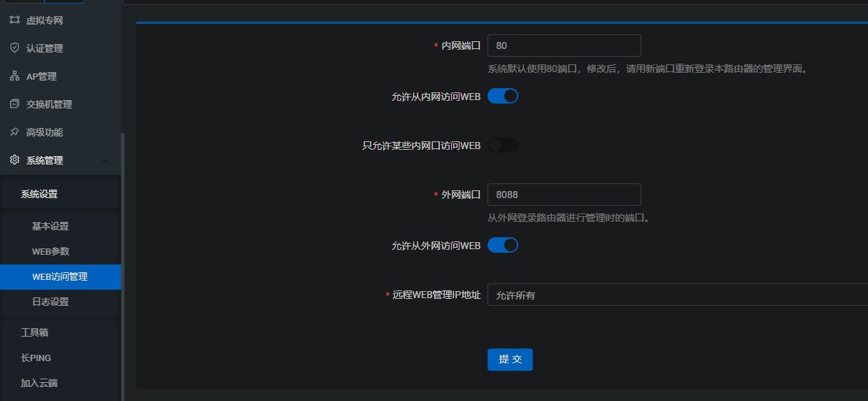Click the AP管理 hierarchy icon
Image resolution: width=868 pixels, height=401 pixels.
coord(15,76)
